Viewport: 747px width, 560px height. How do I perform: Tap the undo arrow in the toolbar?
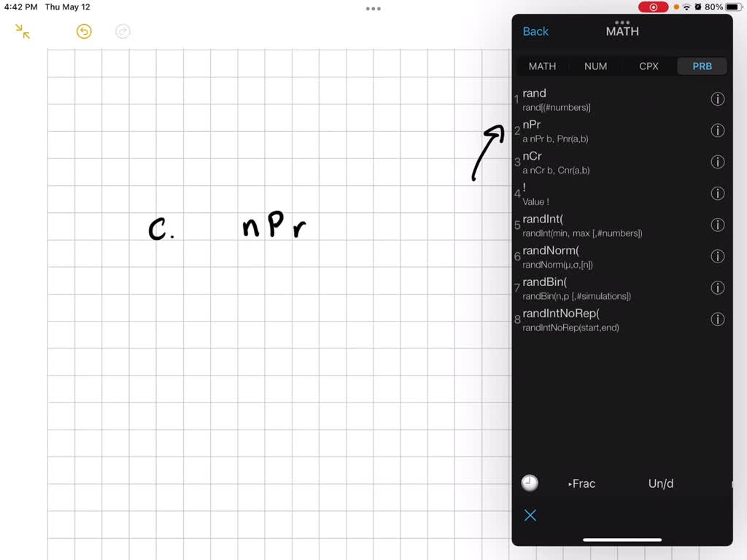pos(83,31)
